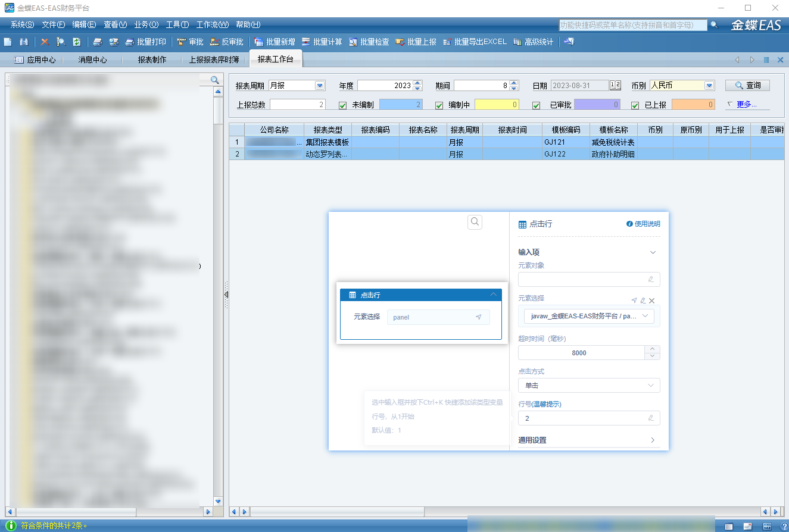Viewport: 789px width, 532px height.
Task: Toggle the 编制中 checkbox
Action: [x=439, y=105]
